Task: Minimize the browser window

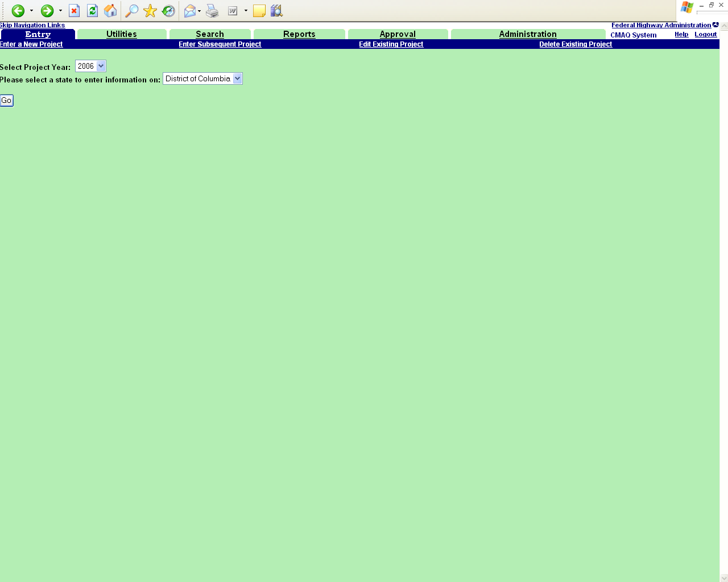Action: [x=701, y=5]
